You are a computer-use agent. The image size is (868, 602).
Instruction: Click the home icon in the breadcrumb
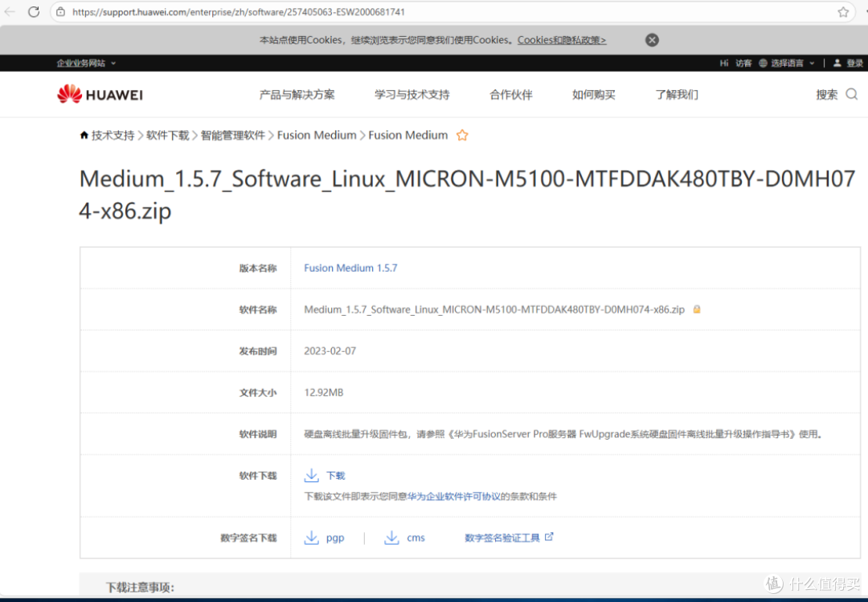point(84,135)
